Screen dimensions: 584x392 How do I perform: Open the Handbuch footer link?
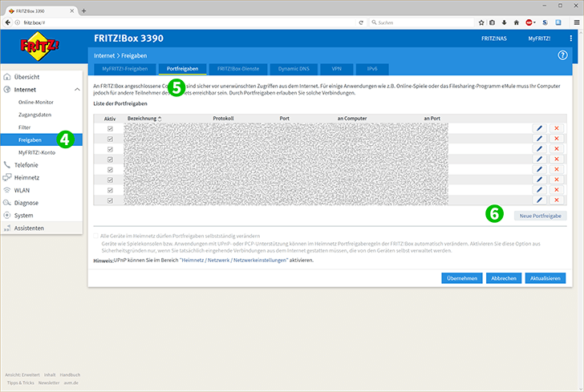[70, 375]
